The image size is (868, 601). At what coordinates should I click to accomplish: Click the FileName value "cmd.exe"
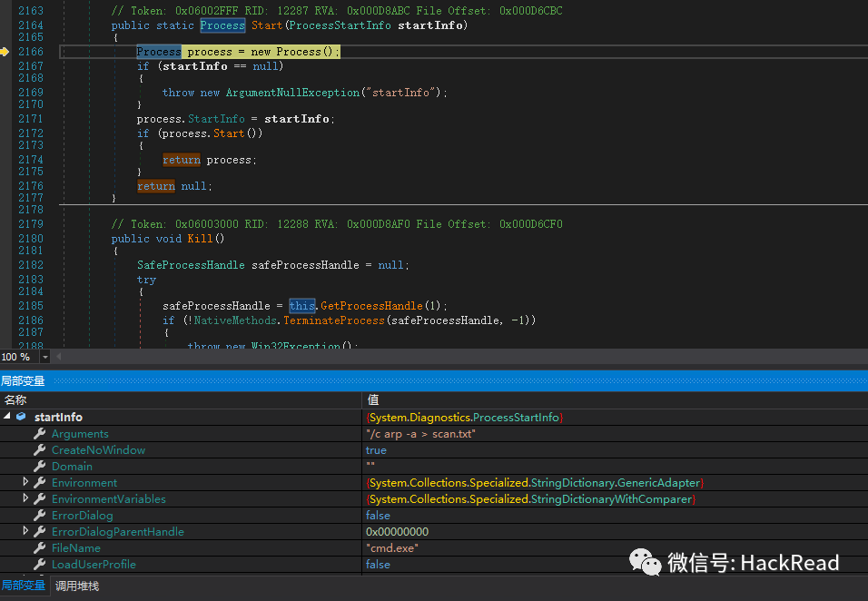pyautogui.click(x=392, y=547)
